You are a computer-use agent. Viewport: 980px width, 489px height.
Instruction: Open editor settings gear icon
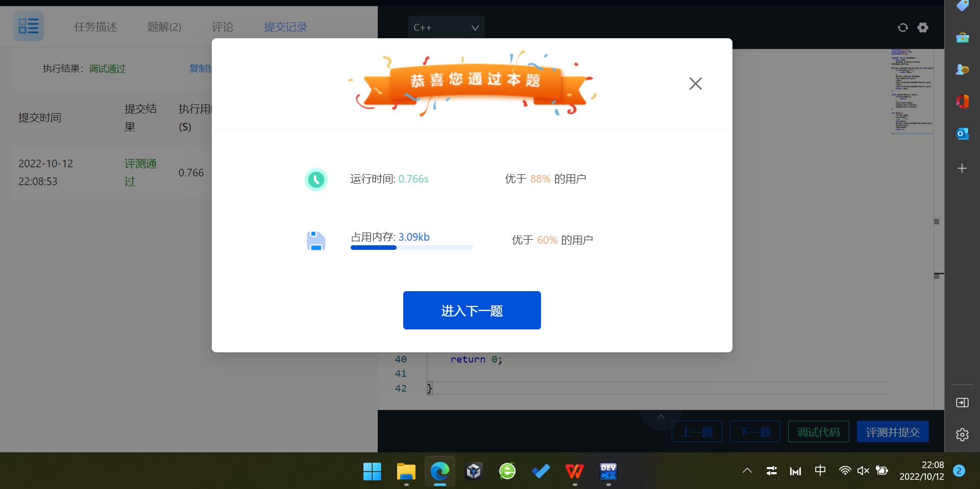point(923,28)
